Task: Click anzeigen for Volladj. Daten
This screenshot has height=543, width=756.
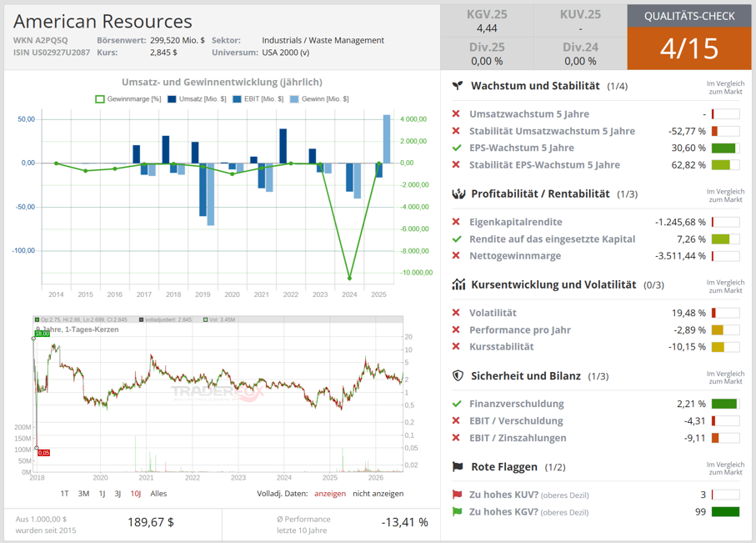Action: pos(330,493)
